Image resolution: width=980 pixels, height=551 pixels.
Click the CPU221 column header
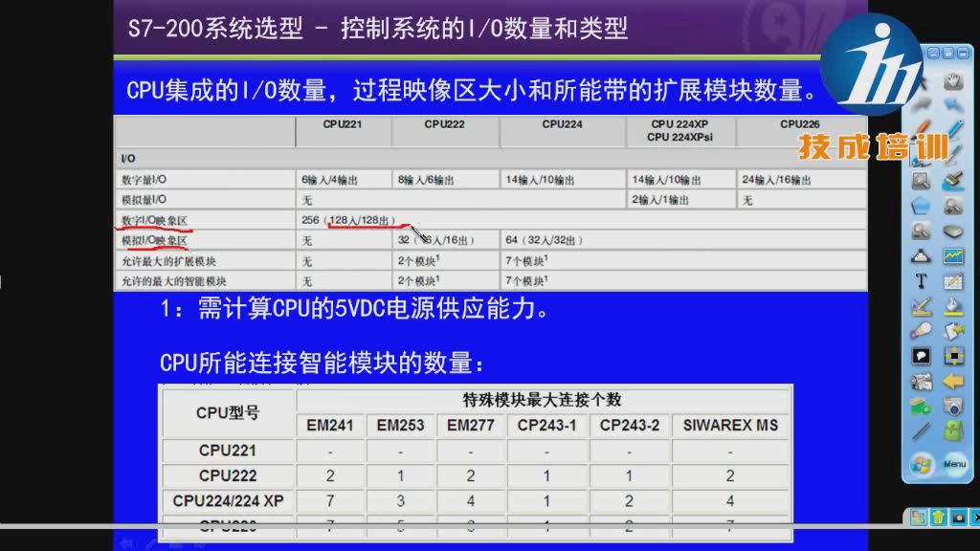click(x=343, y=124)
